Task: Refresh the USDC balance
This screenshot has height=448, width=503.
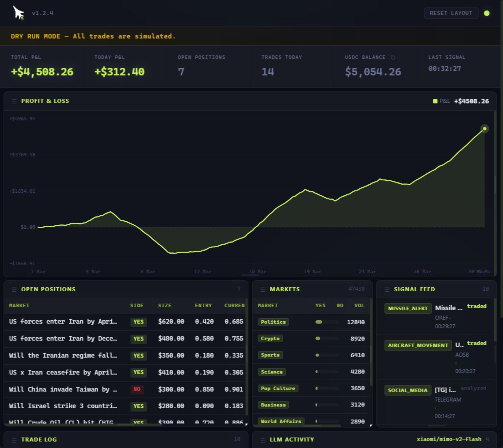Action: coord(393,57)
